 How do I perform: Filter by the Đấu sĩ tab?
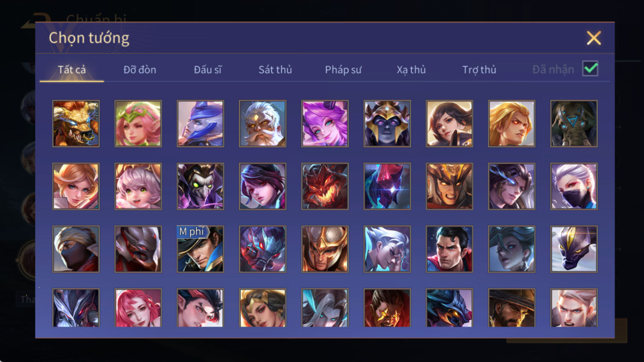(x=207, y=70)
